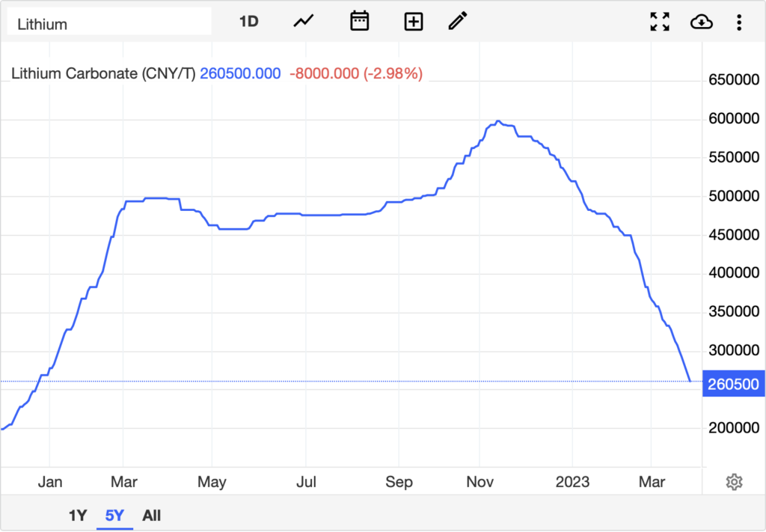
Task: Click the Jan label on time axis
Action: [x=50, y=482]
